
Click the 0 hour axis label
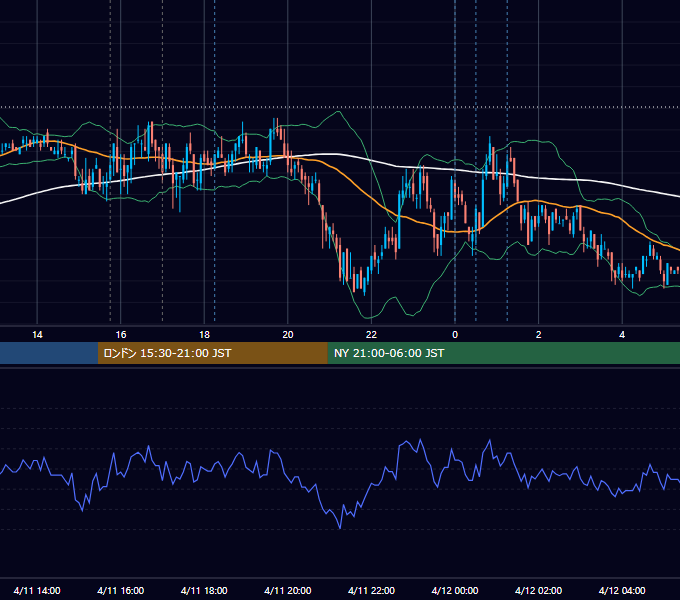tap(455, 335)
